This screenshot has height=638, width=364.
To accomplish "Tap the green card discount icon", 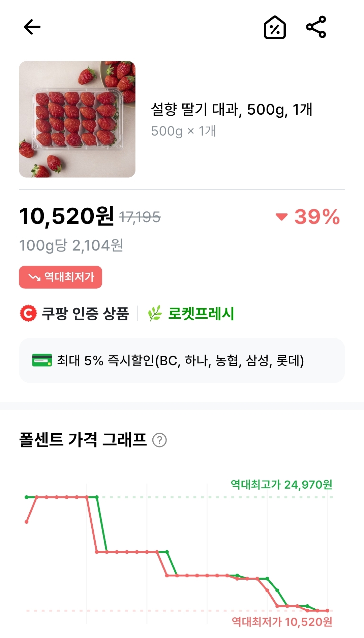I will (x=42, y=360).
